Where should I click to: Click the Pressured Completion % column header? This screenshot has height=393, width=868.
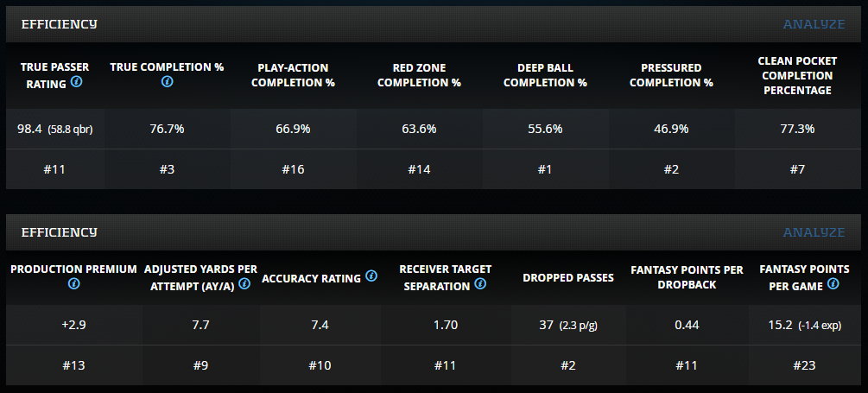click(x=671, y=75)
